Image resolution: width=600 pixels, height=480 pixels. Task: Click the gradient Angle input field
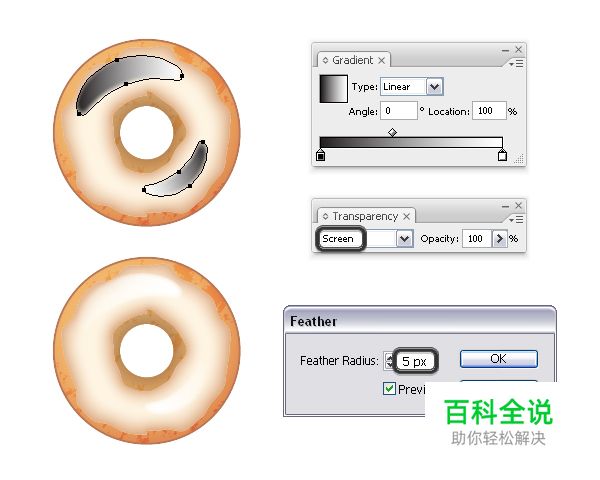click(x=399, y=111)
